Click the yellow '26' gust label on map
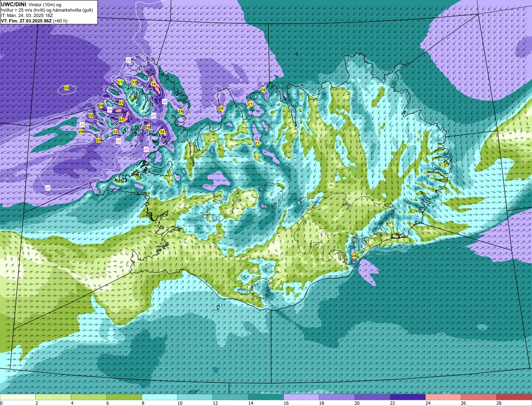532x406 pixels. click(263, 90)
